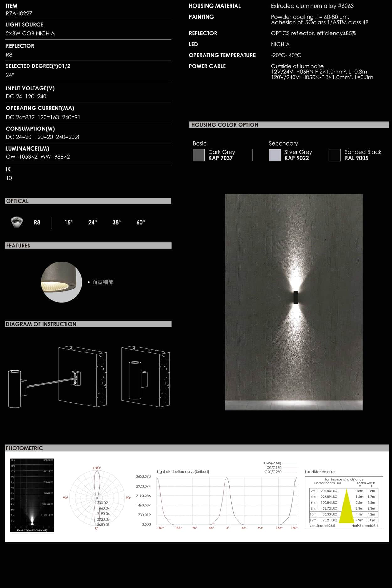392x588 pixels.
Task: Pick the Silver Grey KAP 9022 swatch
Action: (x=275, y=155)
